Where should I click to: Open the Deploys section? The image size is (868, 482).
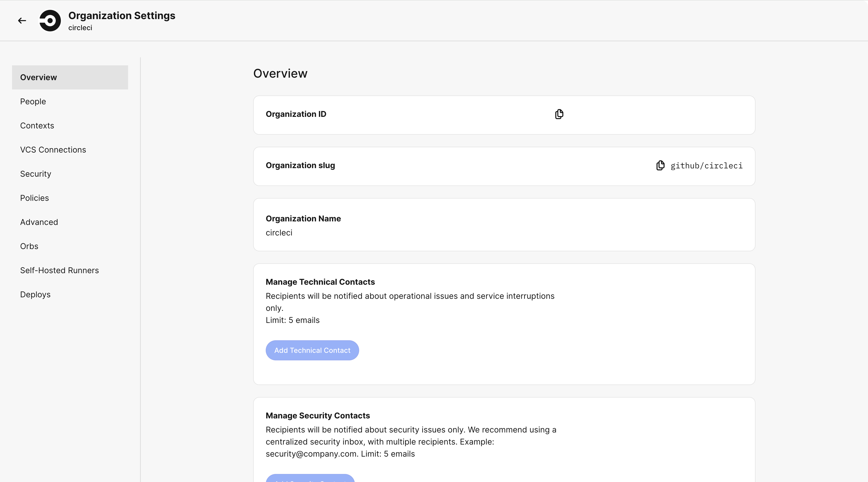click(35, 294)
